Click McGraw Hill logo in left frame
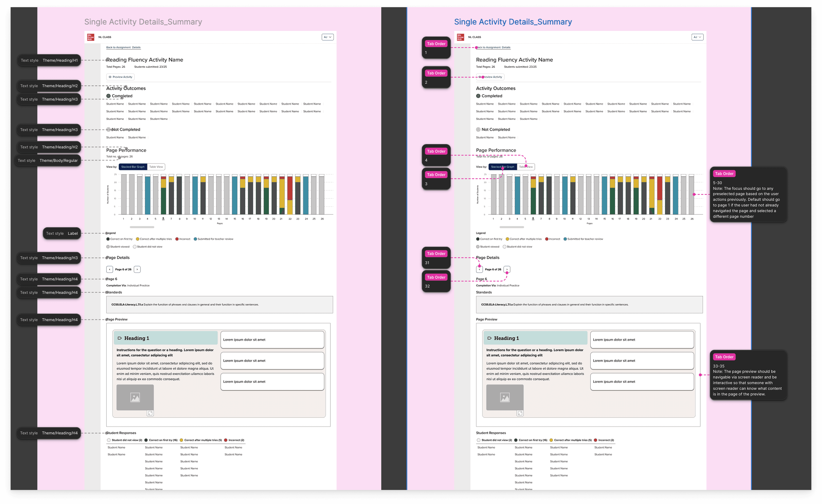Viewport: 822px width, 504px height. 90,37
